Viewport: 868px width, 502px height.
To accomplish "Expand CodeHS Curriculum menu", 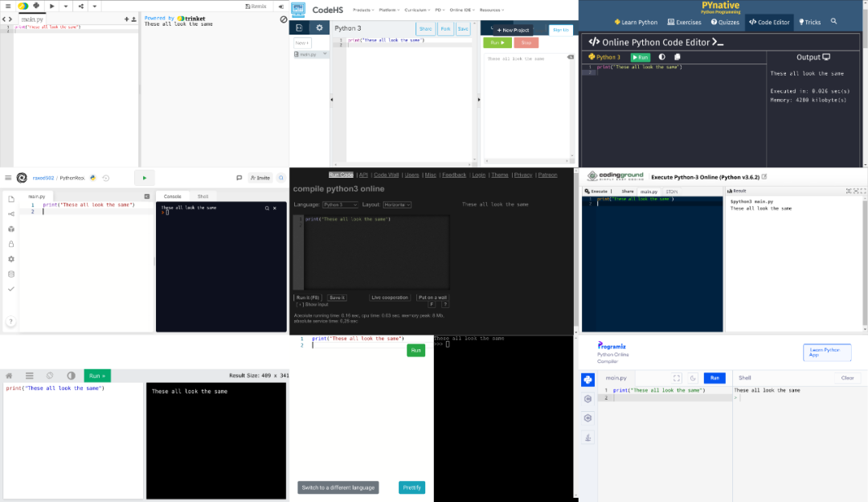I will tap(417, 10).
